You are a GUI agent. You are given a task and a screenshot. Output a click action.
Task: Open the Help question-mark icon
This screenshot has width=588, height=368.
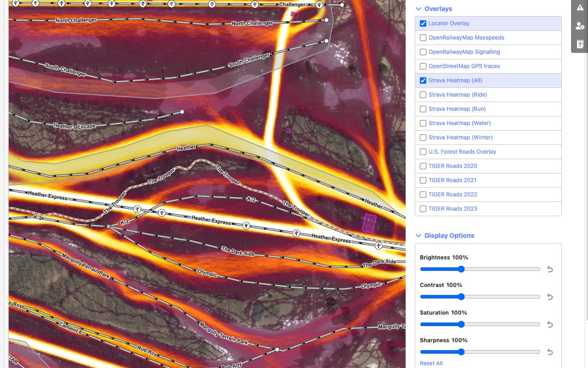point(580,45)
